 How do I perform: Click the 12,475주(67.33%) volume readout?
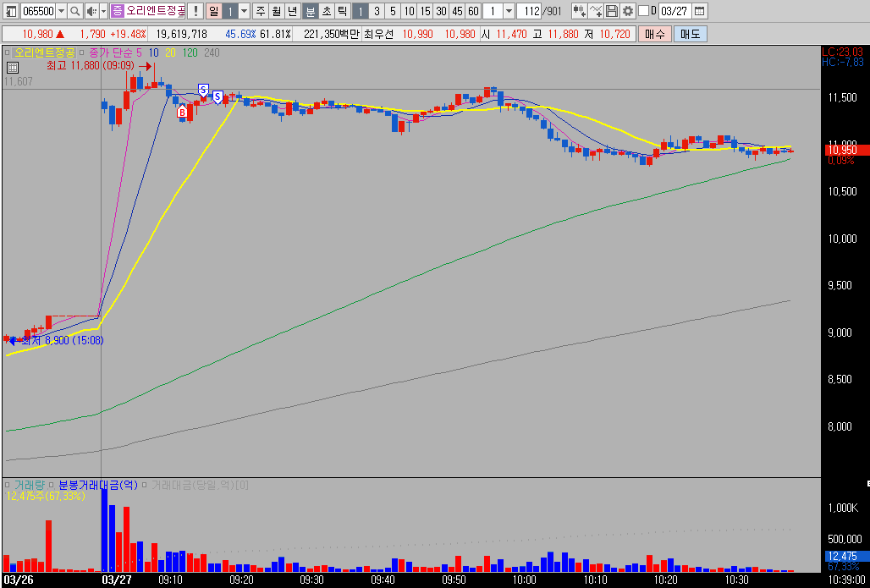(x=46, y=496)
